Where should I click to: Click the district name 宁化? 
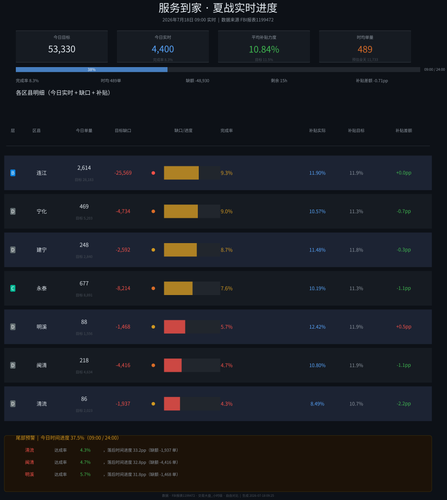pos(42,211)
